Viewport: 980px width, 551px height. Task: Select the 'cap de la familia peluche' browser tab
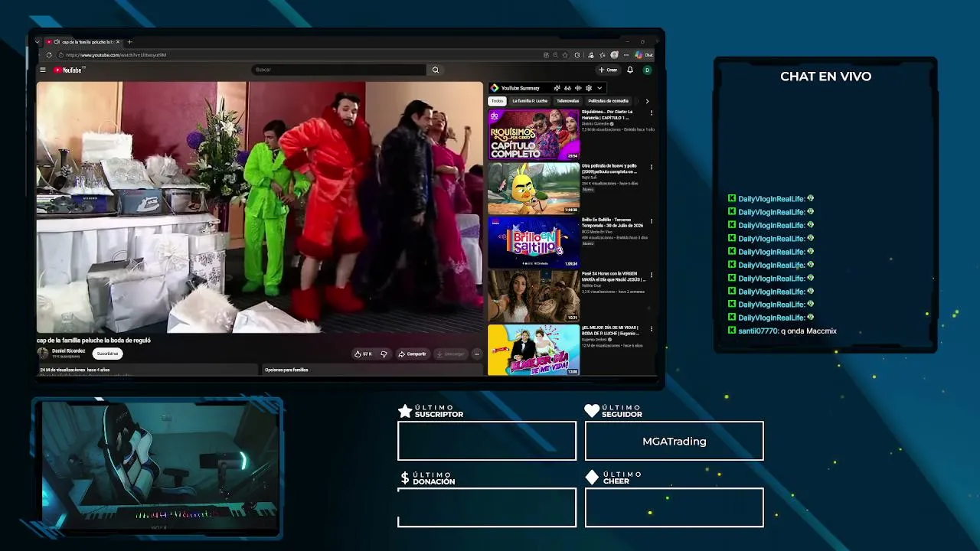point(83,41)
